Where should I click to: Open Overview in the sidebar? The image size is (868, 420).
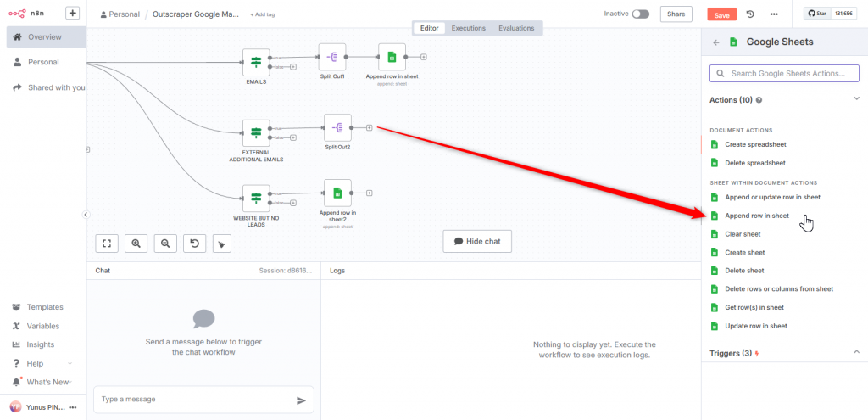pyautogui.click(x=47, y=37)
